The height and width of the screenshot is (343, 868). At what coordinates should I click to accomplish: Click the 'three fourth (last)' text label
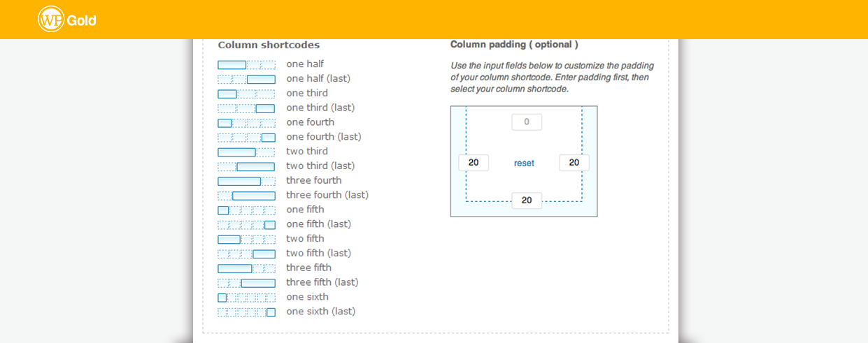coord(327,195)
